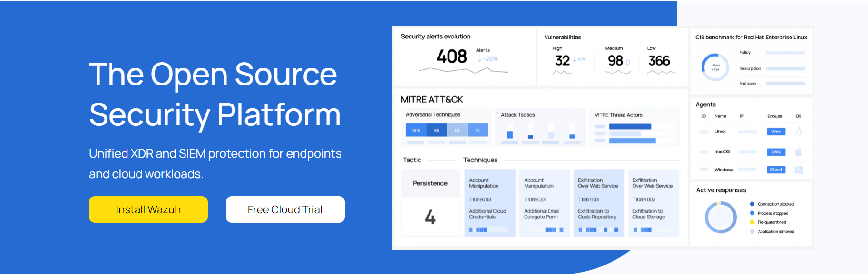
Task: Click the "Vulnerabilities" panel title
Action: 563,37
